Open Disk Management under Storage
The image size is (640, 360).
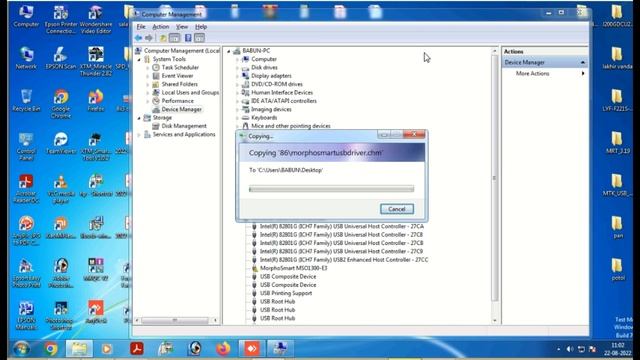(x=184, y=126)
